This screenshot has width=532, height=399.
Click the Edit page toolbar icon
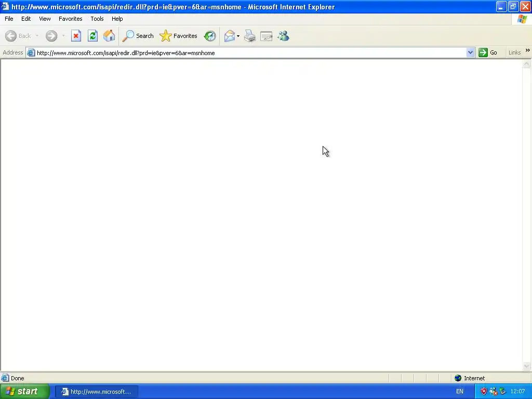point(267,36)
